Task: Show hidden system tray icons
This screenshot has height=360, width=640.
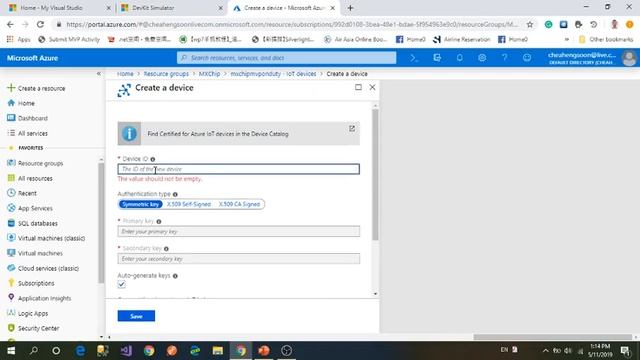Action: tap(545, 351)
